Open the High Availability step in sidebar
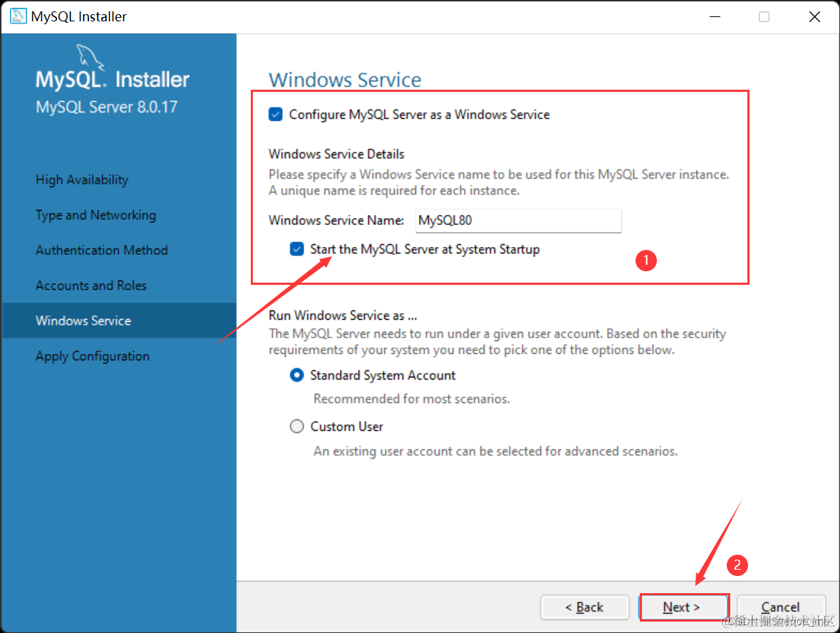The width and height of the screenshot is (840, 633). (x=82, y=180)
